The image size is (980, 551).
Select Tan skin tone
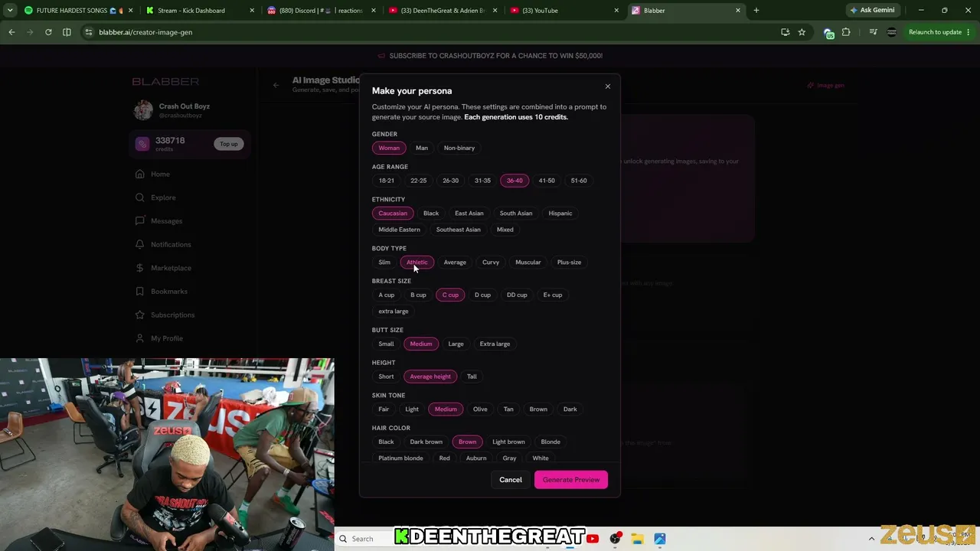508,409
